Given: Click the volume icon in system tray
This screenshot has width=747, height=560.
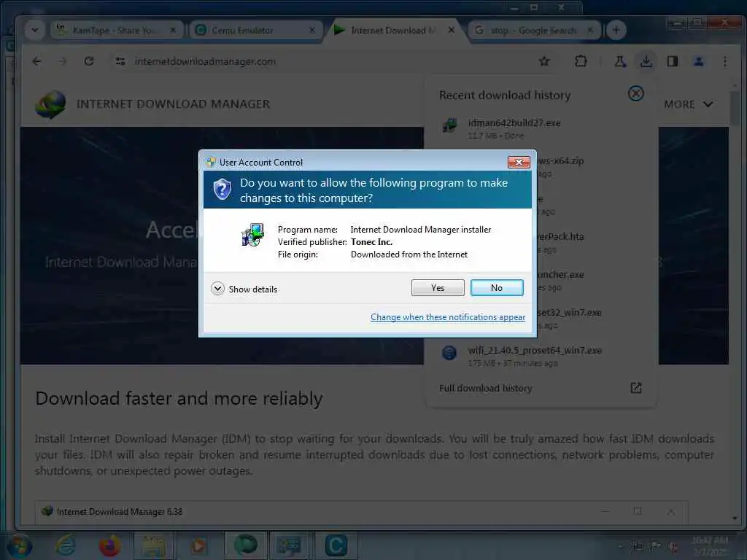Looking at the screenshot, I should (x=673, y=546).
